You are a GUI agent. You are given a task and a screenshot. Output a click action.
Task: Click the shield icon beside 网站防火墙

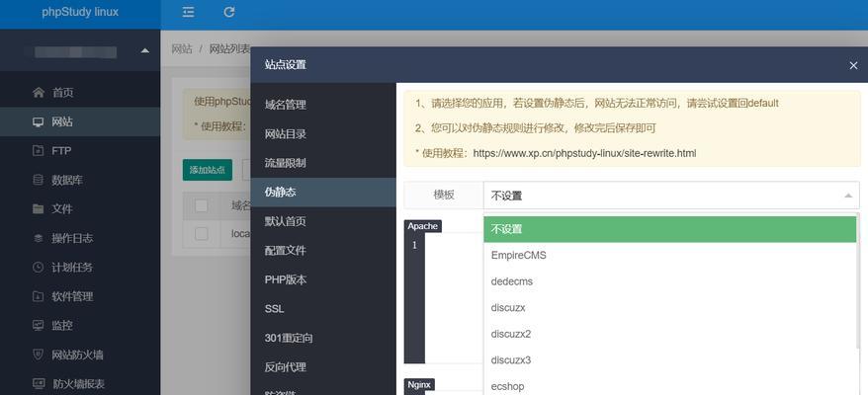[x=39, y=355]
